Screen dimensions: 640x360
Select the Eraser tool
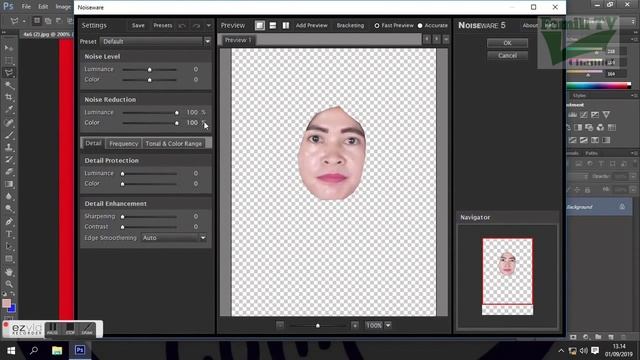tap(9, 172)
